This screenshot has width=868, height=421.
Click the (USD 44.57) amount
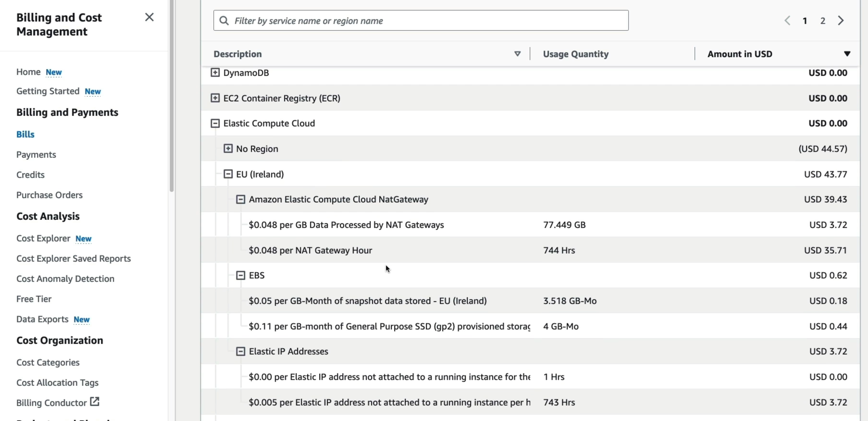tap(823, 149)
